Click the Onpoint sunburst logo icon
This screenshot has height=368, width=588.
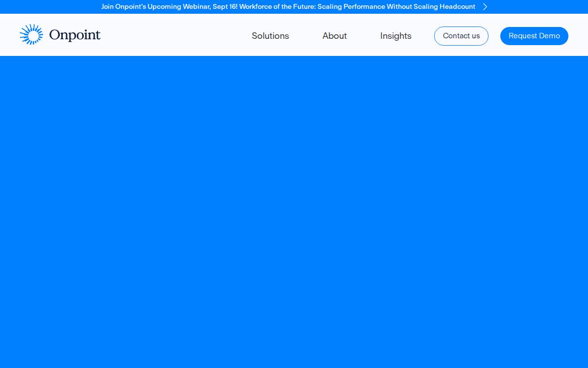click(x=31, y=35)
